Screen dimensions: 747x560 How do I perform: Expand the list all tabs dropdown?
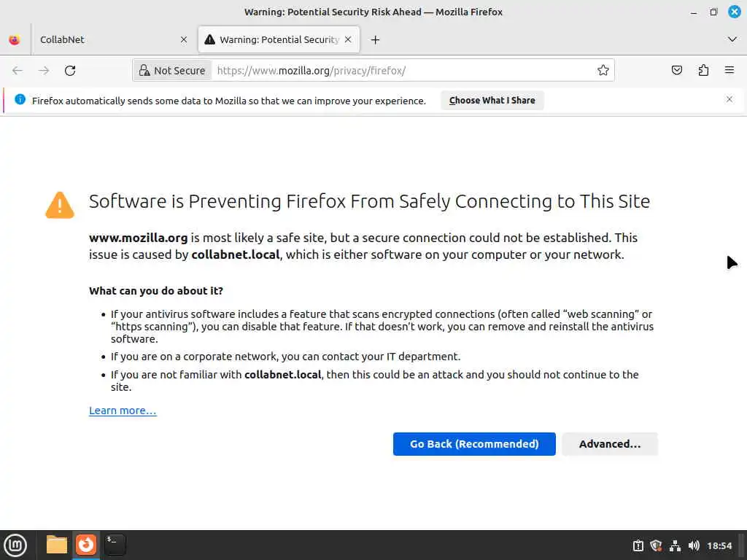[732, 39]
